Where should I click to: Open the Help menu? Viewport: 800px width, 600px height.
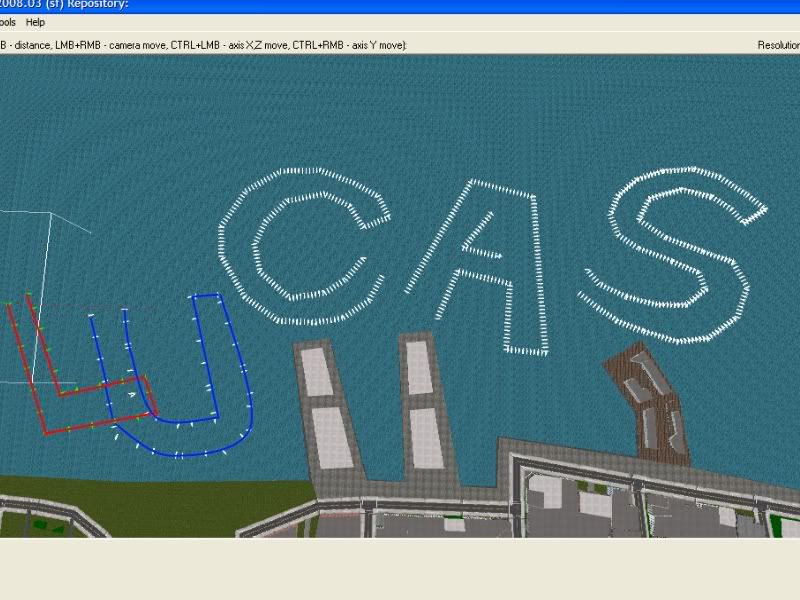pos(35,22)
